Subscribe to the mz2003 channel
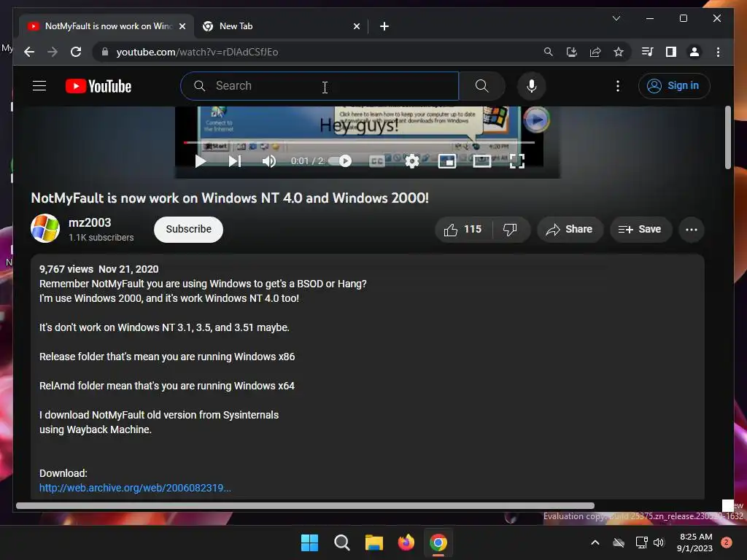This screenshot has width=747, height=560. 188,229
